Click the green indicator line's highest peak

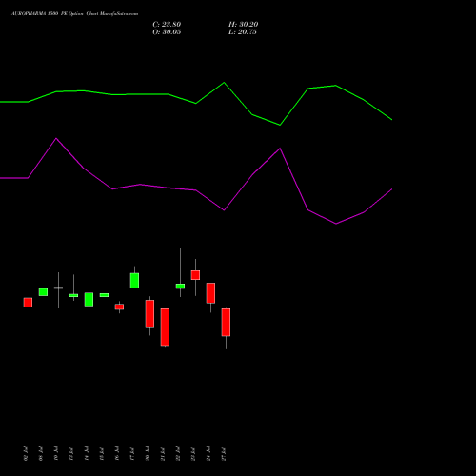coord(224,83)
